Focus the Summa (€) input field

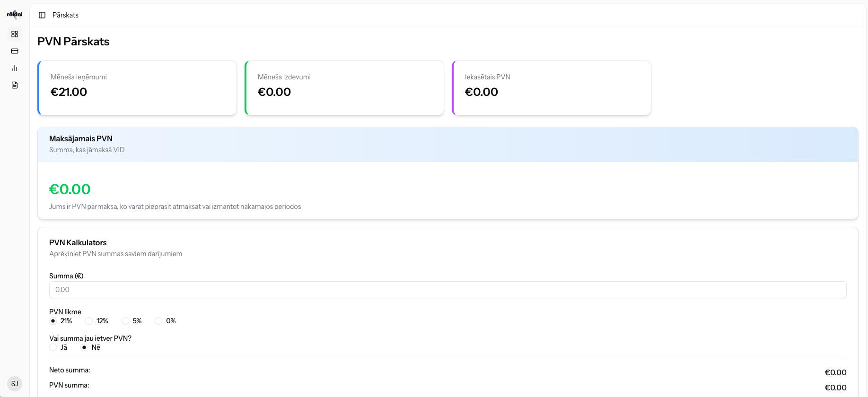coord(447,290)
